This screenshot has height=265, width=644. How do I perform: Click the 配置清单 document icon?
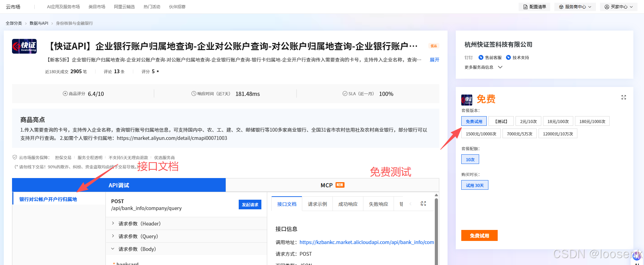pyautogui.click(x=526, y=7)
